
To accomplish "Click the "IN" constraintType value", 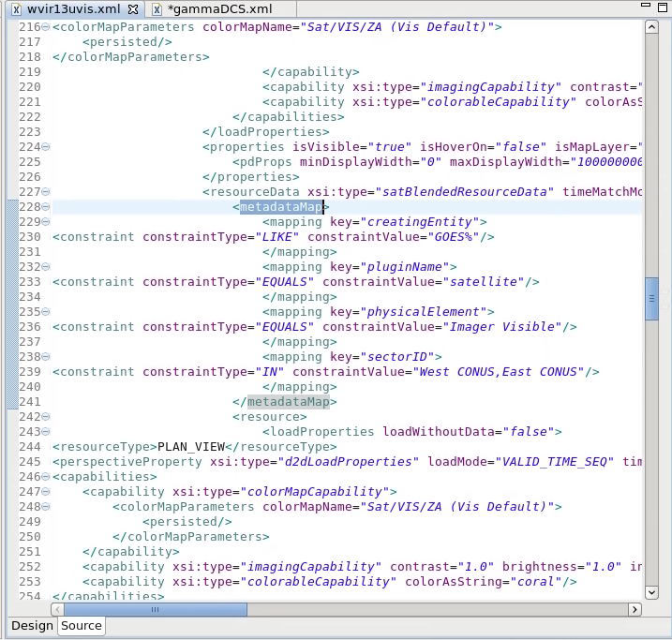I will pyautogui.click(x=270, y=372).
